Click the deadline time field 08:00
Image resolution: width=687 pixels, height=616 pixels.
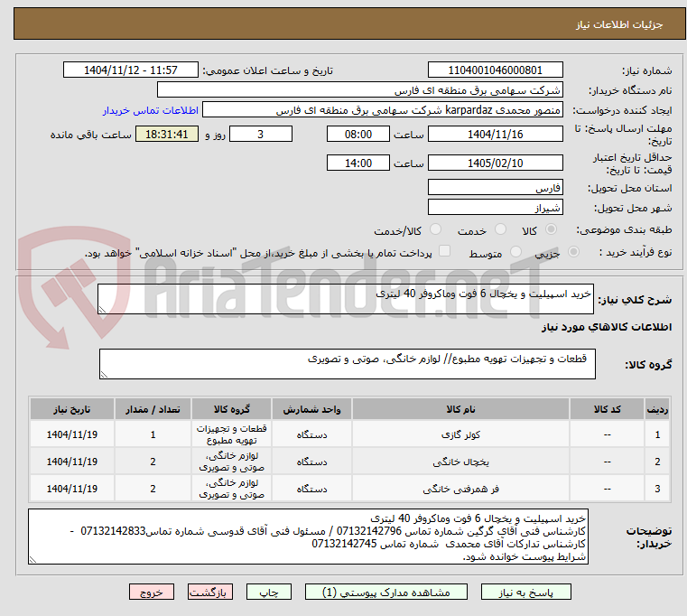pyautogui.click(x=358, y=134)
